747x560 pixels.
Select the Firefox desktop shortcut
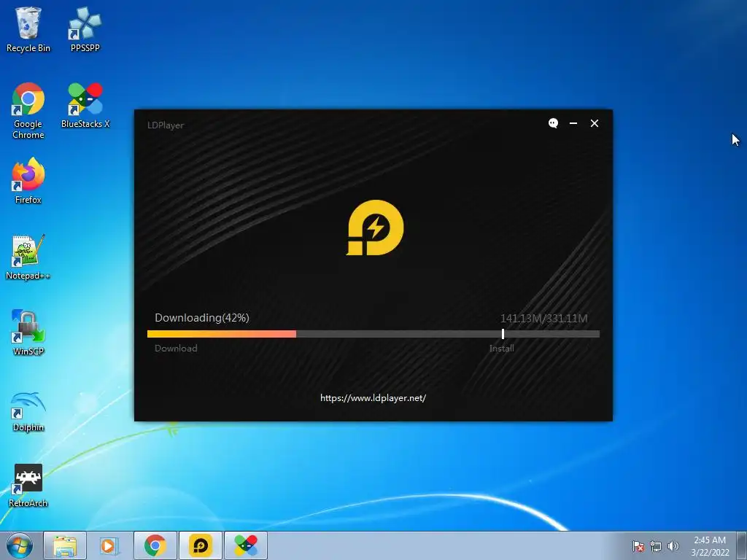point(28,181)
